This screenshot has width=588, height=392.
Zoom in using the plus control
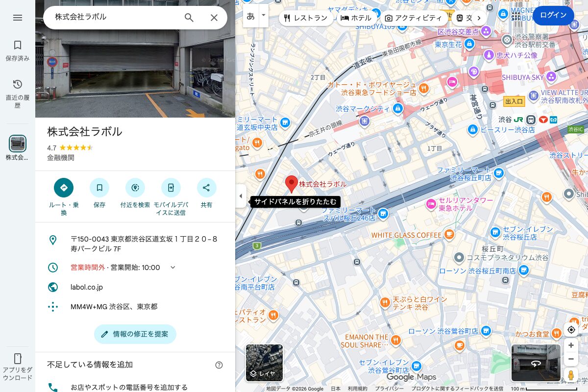(x=571, y=345)
